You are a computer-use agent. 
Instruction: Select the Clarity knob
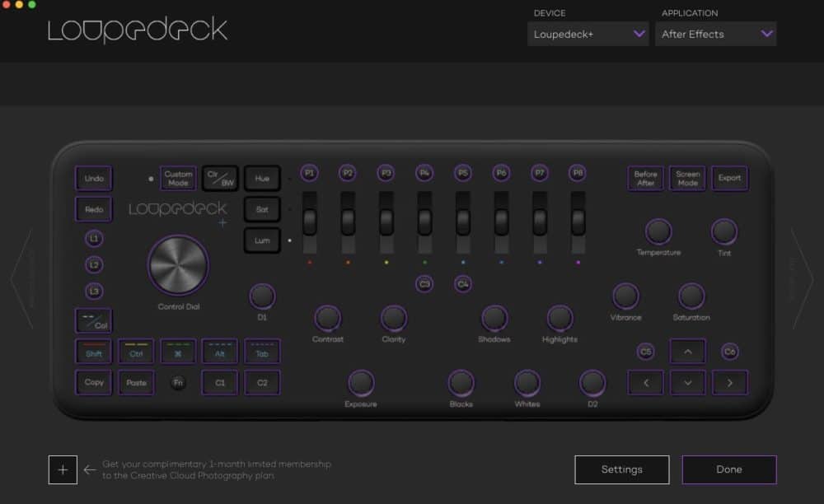click(394, 318)
